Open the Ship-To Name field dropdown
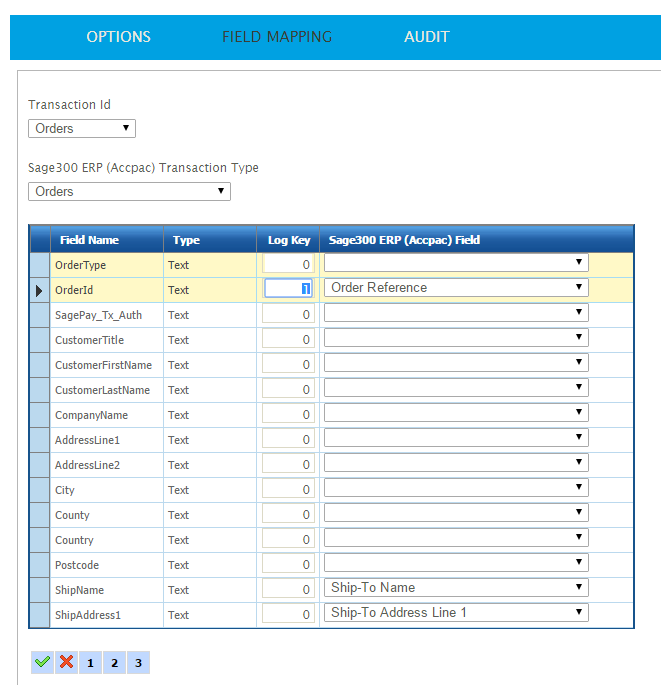 click(456, 588)
